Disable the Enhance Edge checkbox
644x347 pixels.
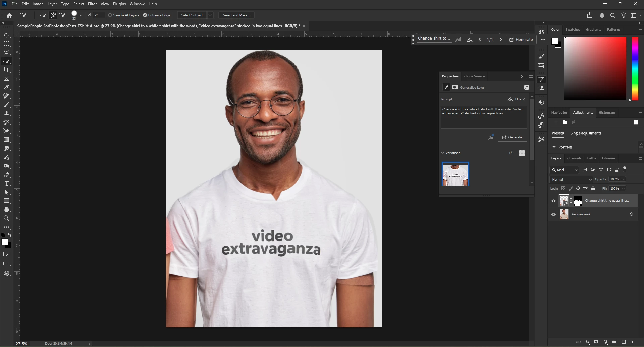click(x=145, y=15)
